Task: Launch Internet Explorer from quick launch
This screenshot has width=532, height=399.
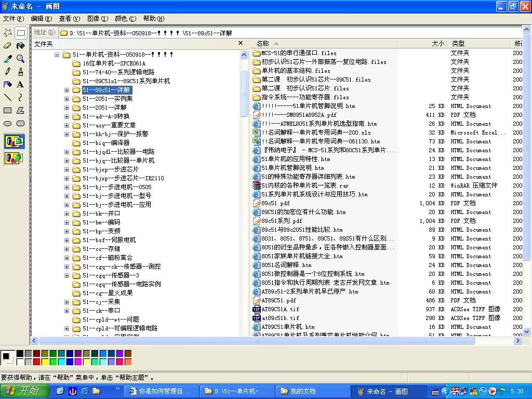Action: point(84,391)
